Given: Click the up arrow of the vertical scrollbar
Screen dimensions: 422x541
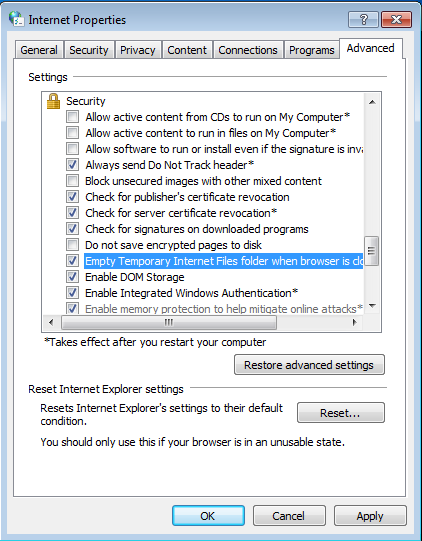Looking at the screenshot, I should coord(372,102).
